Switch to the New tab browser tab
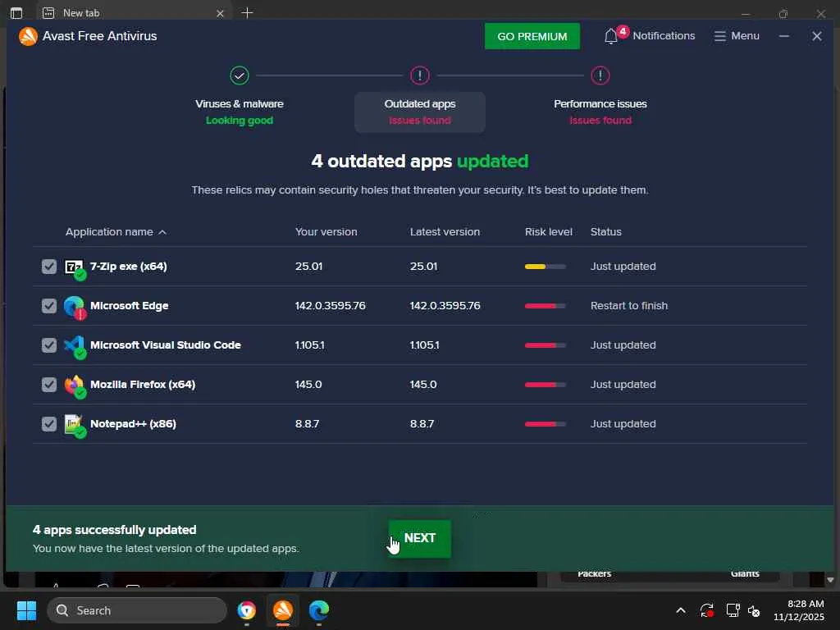The image size is (840, 630). coord(134,13)
